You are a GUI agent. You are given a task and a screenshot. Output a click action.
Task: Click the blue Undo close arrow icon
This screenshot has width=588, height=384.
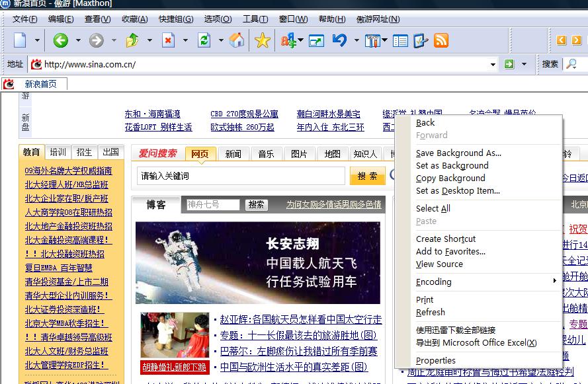tap(340, 41)
